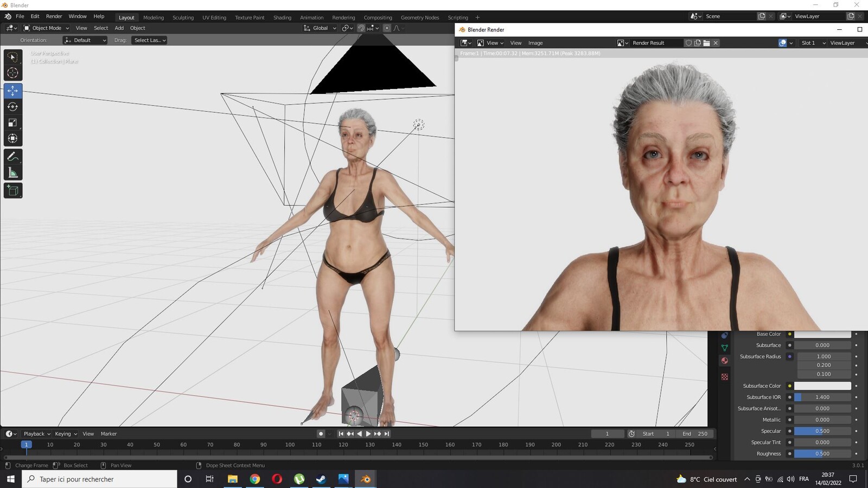Open the Slot 1 dropdown in Render window
This screenshot has height=488, width=868.
tap(812, 43)
